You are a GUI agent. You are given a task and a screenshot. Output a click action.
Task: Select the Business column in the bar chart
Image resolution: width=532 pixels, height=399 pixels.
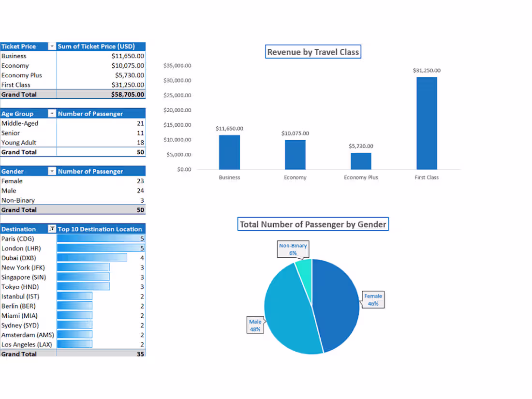point(229,152)
